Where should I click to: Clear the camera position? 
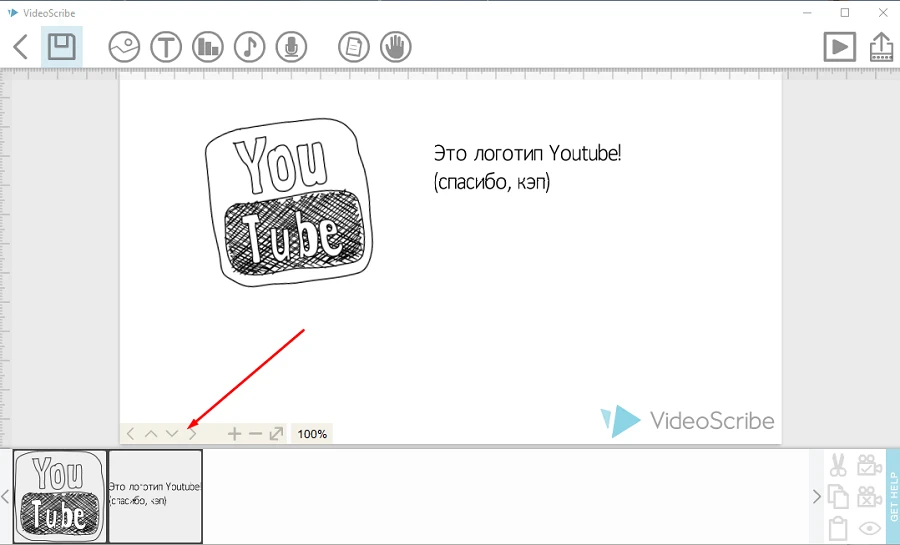pos(870,496)
